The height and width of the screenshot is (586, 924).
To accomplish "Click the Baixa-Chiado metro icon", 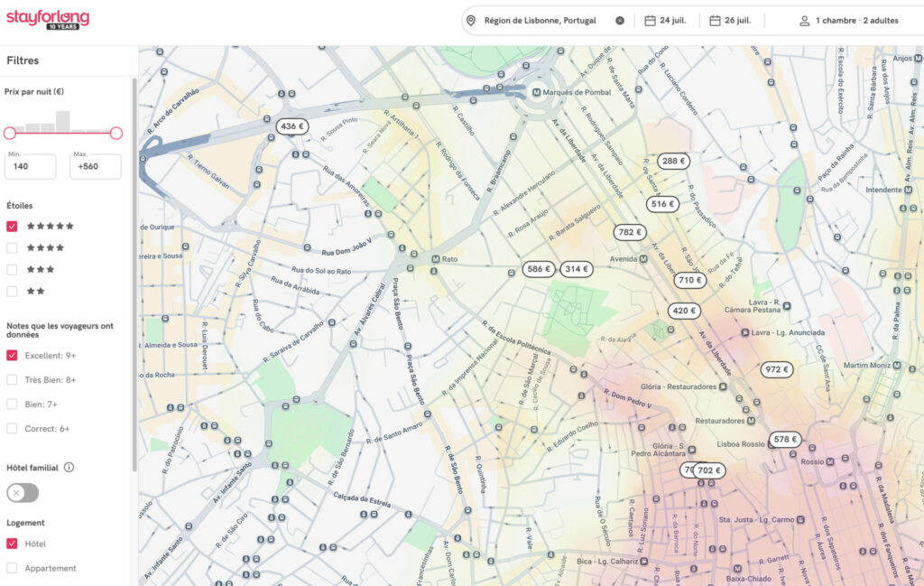I will click(737, 569).
